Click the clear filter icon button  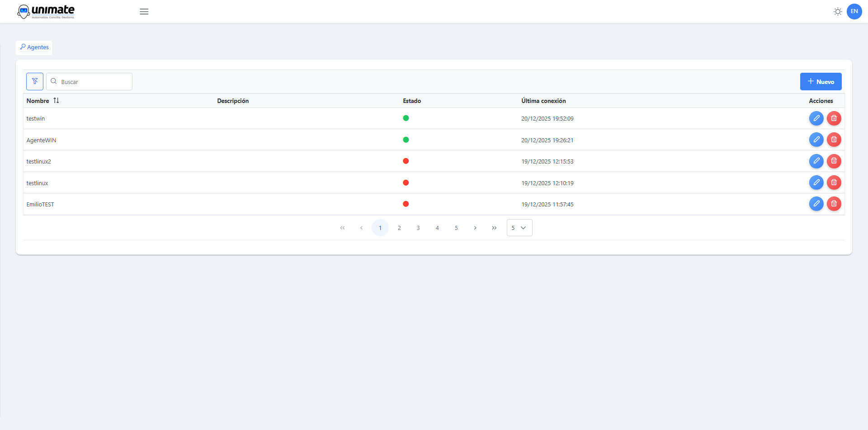[35, 81]
